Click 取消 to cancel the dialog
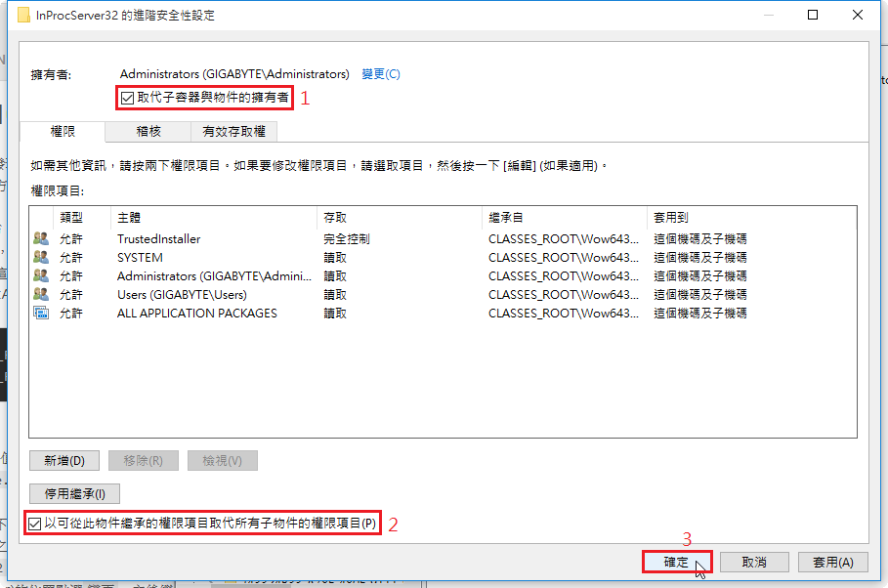 pyautogui.click(x=753, y=563)
